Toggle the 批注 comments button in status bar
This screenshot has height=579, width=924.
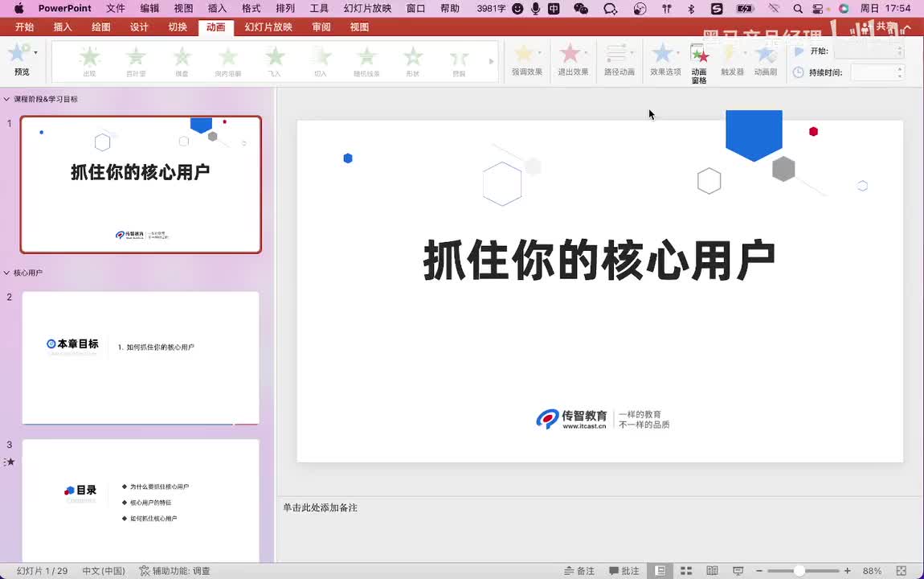(x=624, y=571)
